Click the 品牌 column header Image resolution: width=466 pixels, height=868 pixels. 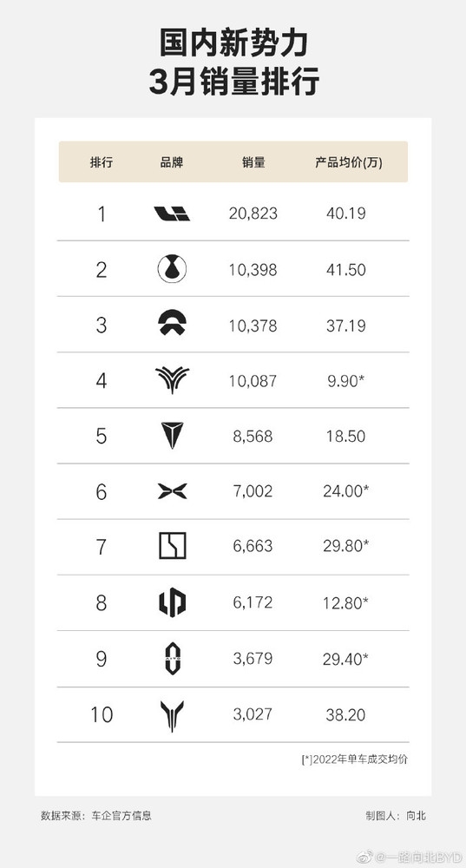coord(172,162)
